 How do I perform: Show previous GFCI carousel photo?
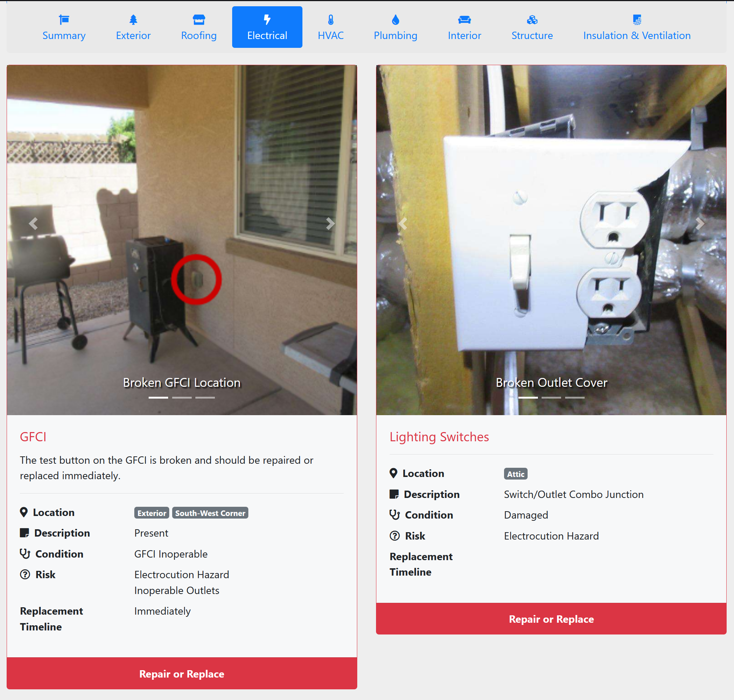(x=33, y=223)
